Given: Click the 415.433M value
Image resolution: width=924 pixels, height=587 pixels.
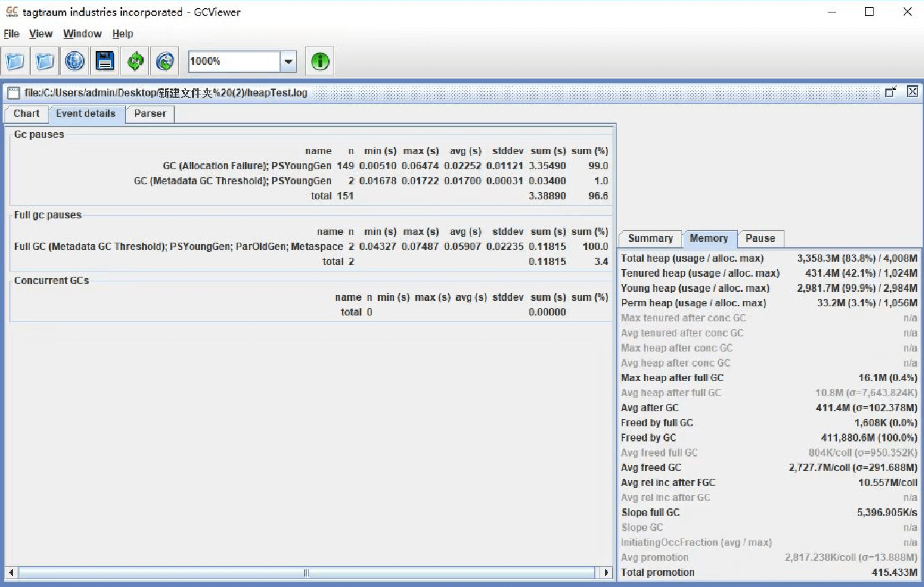Looking at the screenshot, I should pos(895,573).
